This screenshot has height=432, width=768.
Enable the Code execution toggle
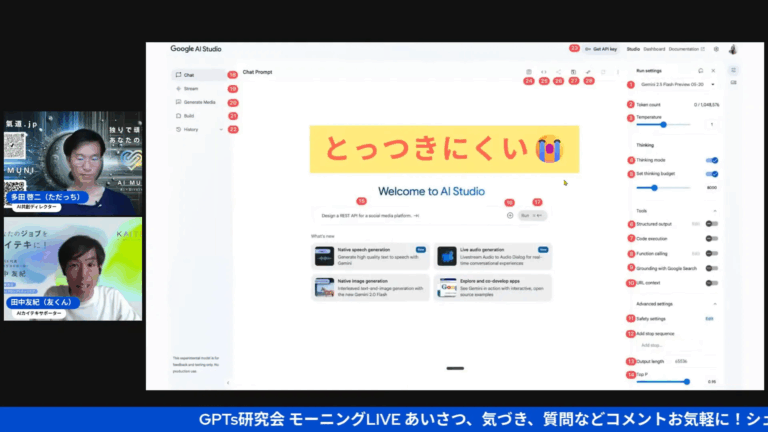(x=712, y=239)
